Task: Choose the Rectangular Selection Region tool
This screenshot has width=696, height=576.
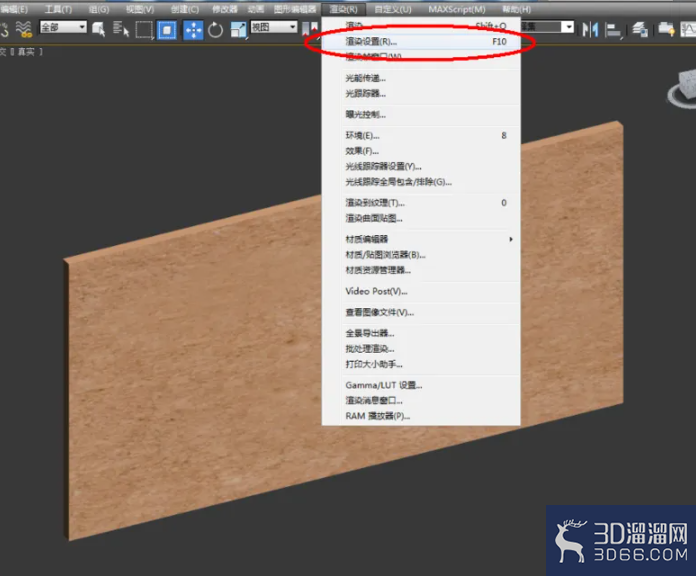Action: [x=144, y=30]
